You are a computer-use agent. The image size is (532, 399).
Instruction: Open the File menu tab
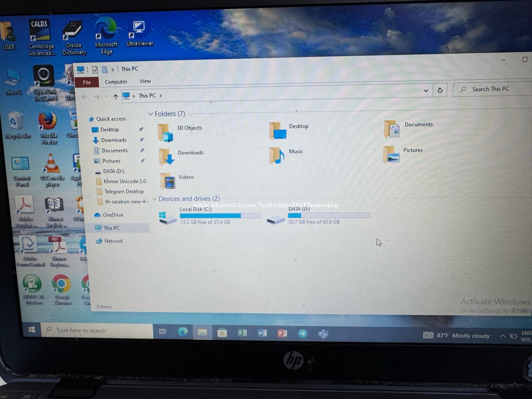coord(87,82)
